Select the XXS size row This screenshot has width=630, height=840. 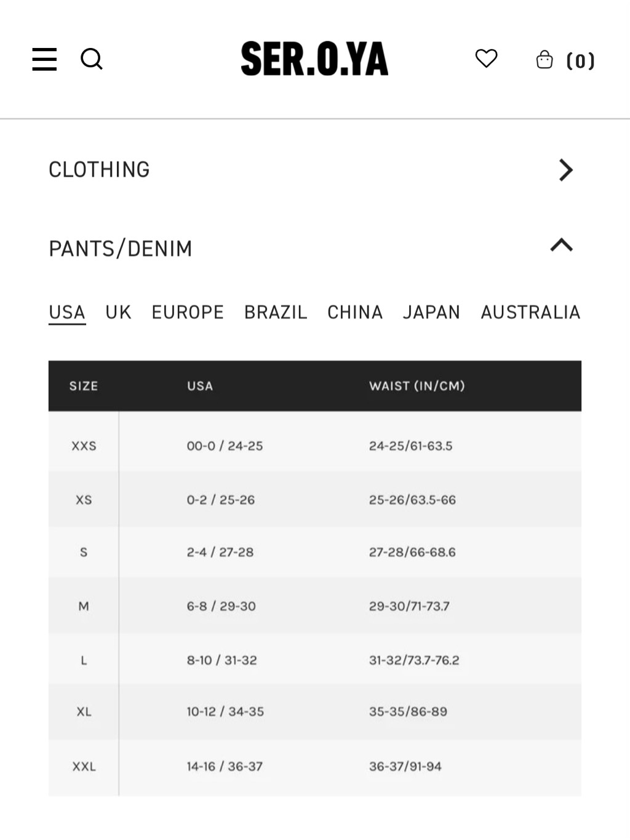(315, 446)
